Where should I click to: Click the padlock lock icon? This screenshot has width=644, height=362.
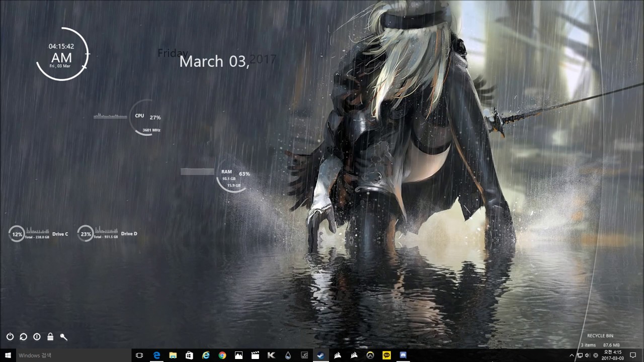point(50,337)
